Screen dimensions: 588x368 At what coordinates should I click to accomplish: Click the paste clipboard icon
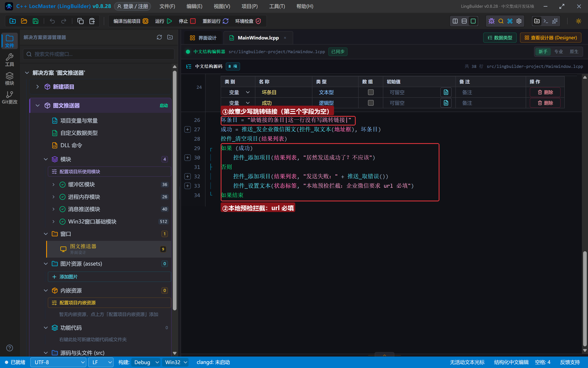coord(92,21)
